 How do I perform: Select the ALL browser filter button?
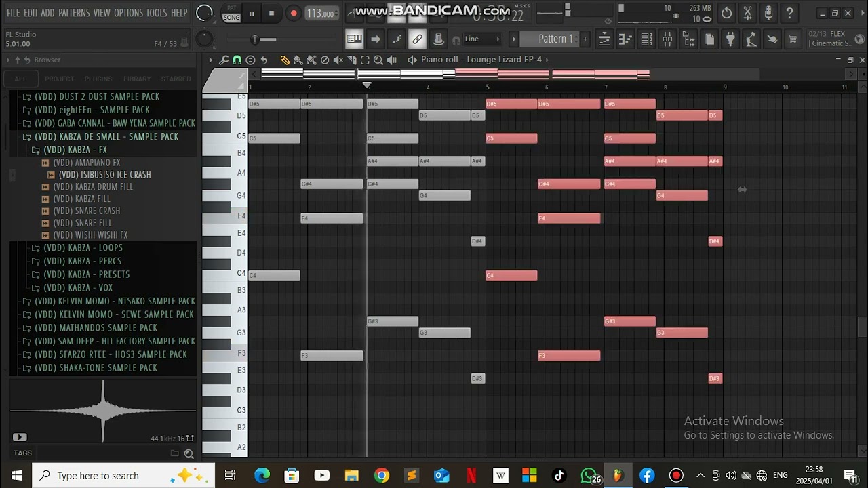(21, 79)
